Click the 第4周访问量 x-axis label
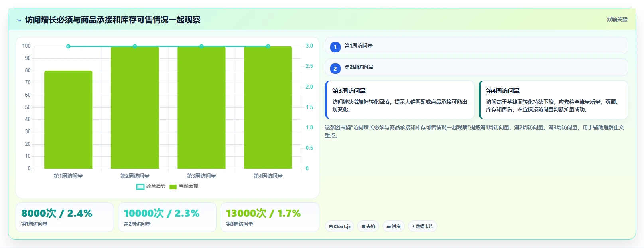This screenshot has height=248, width=644. (268, 176)
